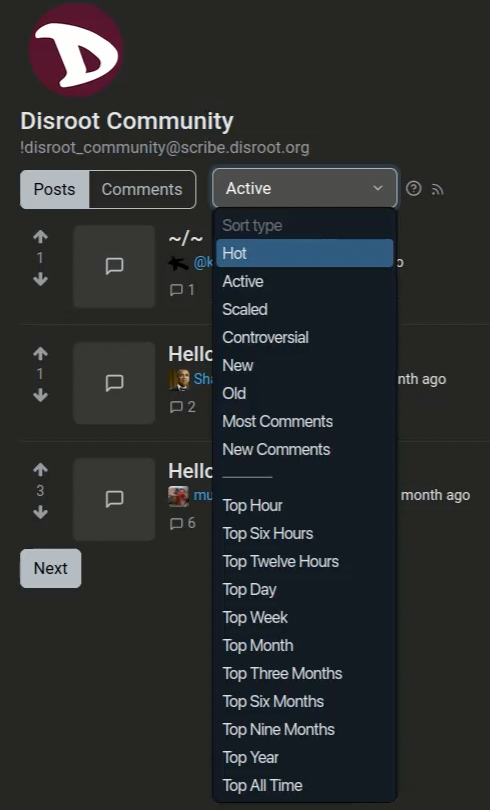Select Hot in the sort list
Viewport: 490px width, 810px height.
305,253
